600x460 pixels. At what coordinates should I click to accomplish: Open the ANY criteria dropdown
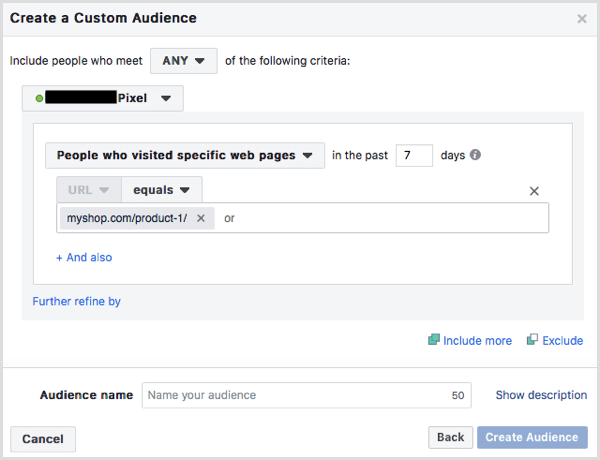184,61
